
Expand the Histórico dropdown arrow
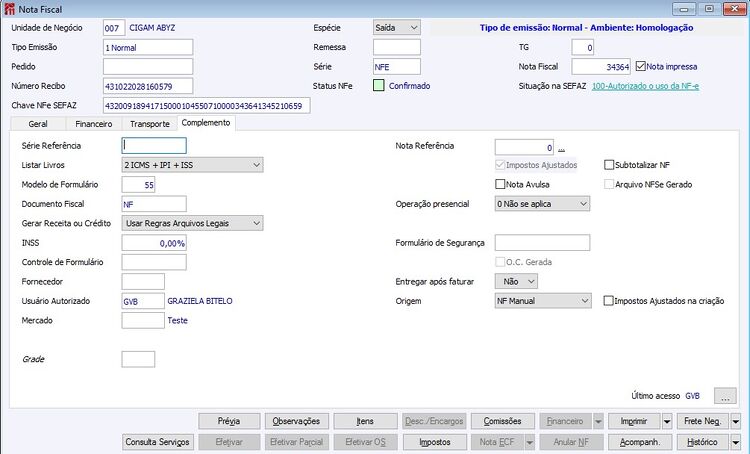coord(736,442)
